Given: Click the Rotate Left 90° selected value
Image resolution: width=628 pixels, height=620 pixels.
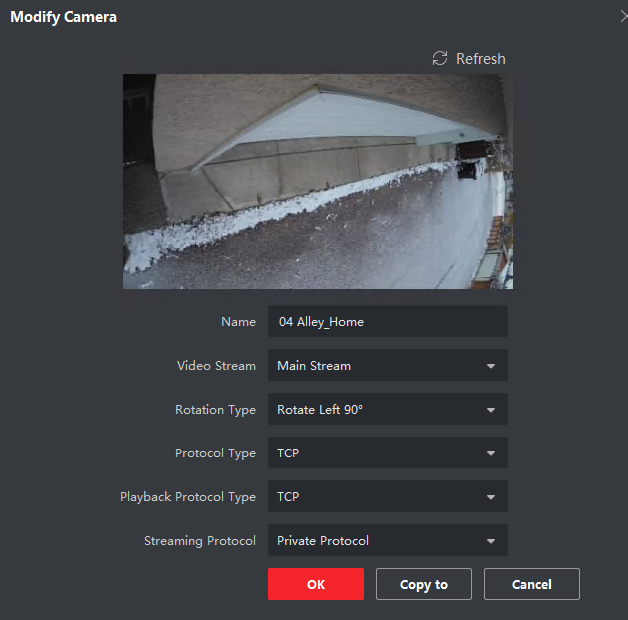Looking at the screenshot, I should (319, 410).
